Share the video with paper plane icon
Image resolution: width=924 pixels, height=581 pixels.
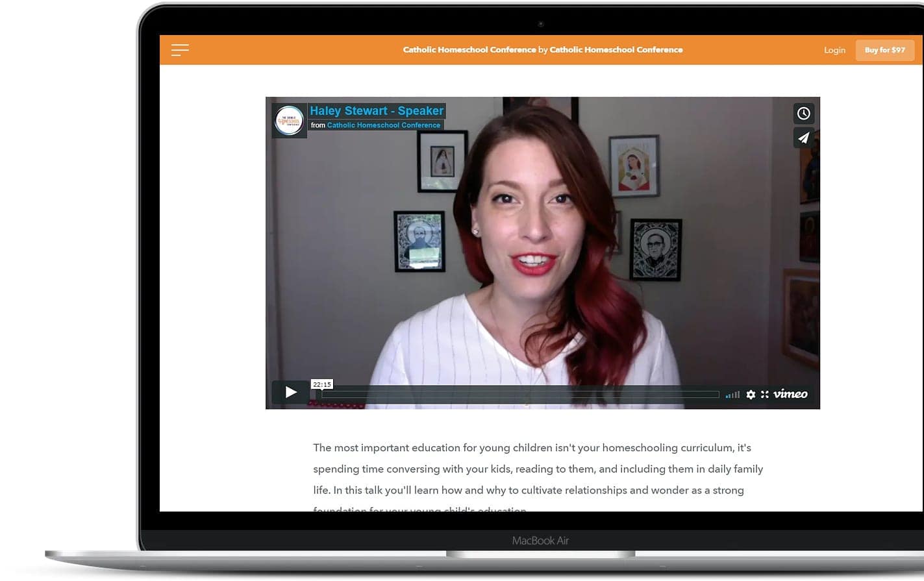point(803,138)
